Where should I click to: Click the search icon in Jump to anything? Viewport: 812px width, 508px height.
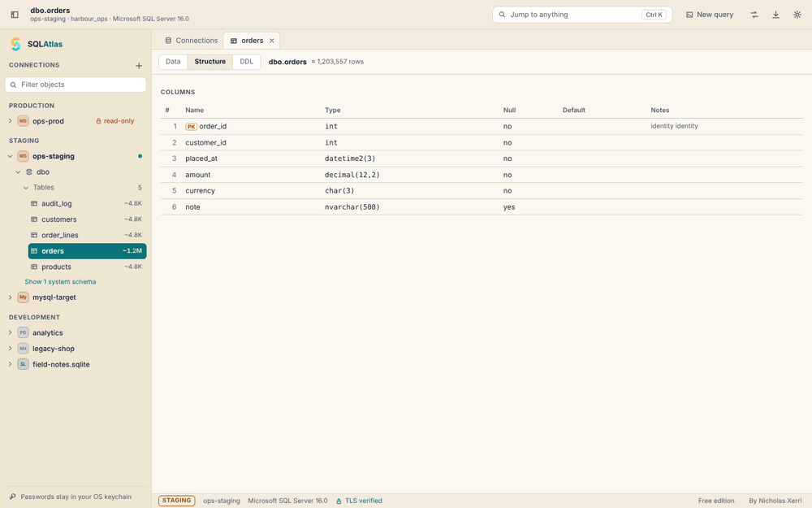pos(502,15)
